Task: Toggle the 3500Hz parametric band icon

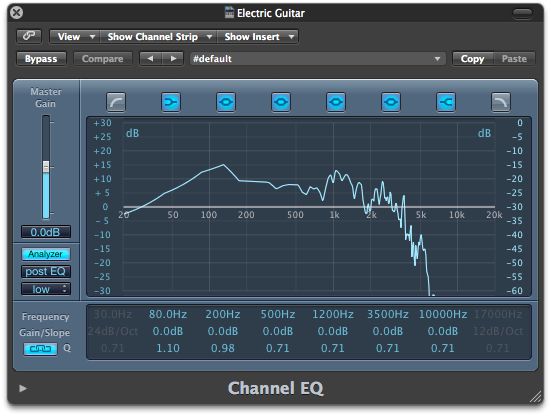Action: coord(391,102)
